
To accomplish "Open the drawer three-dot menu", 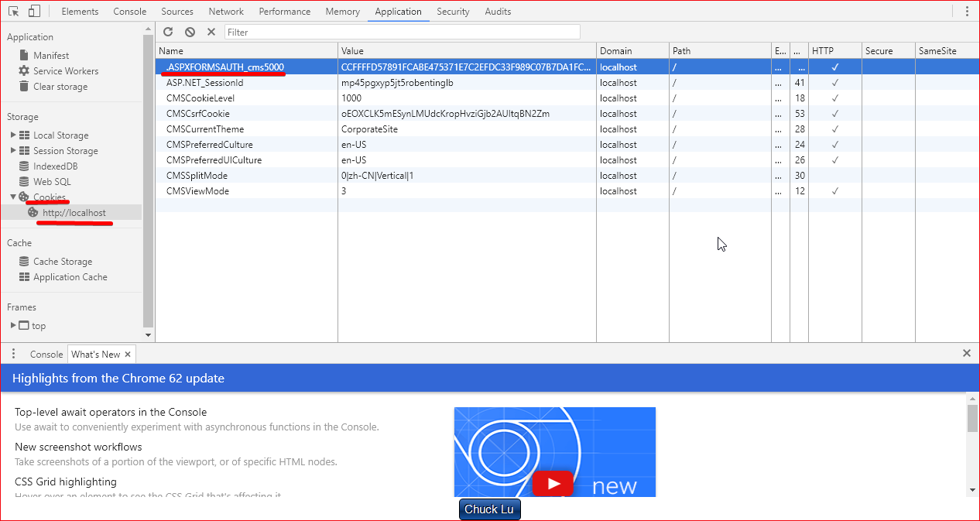I will point(14,354).
